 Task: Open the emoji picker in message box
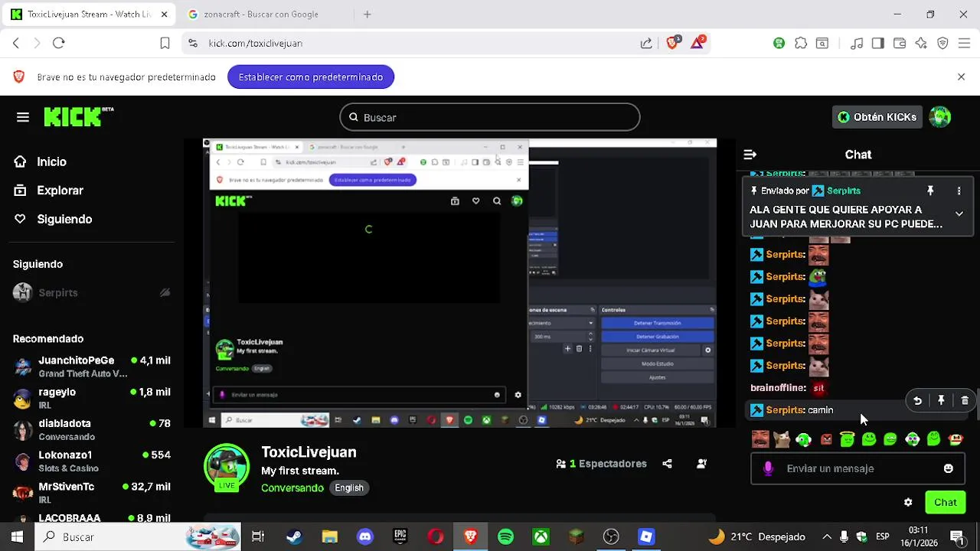click(x=949, y=468)
